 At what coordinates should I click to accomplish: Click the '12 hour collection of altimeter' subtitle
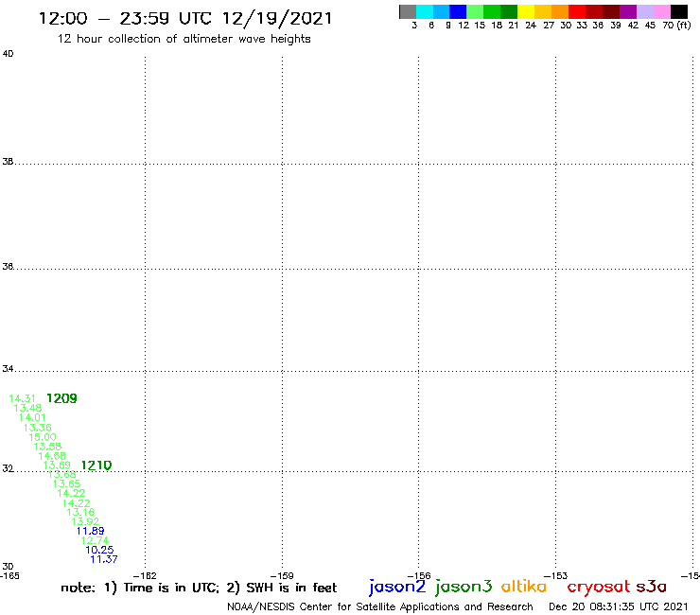[184, 39]
